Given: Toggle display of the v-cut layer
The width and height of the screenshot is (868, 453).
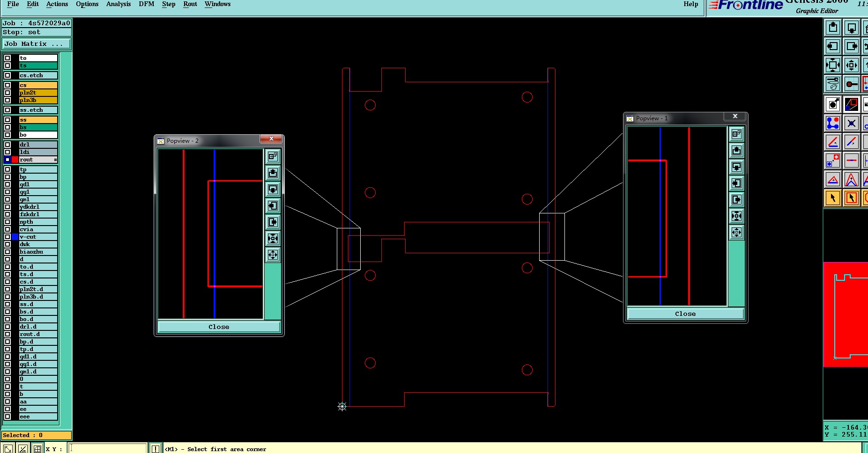Looking at the screenshot, I should [7, 237].
